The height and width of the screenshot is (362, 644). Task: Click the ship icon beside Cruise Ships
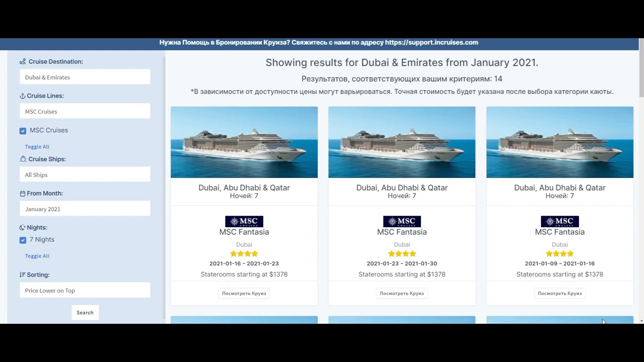tap(23, 159)
